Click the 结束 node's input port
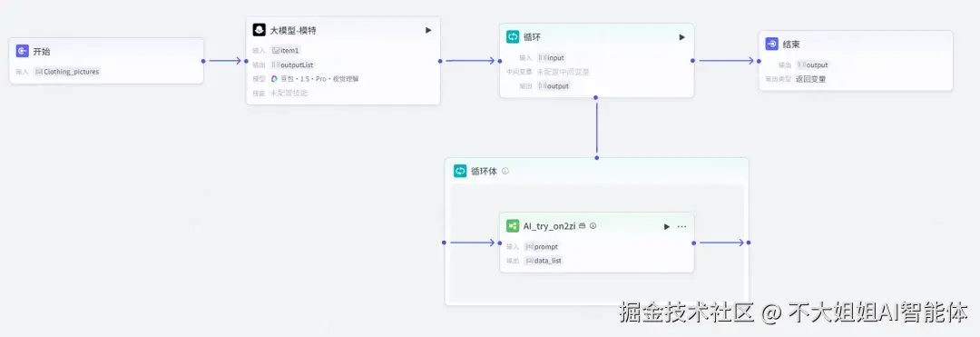The height and width of the screenshot is (337, 980). [x=759, y=61]
